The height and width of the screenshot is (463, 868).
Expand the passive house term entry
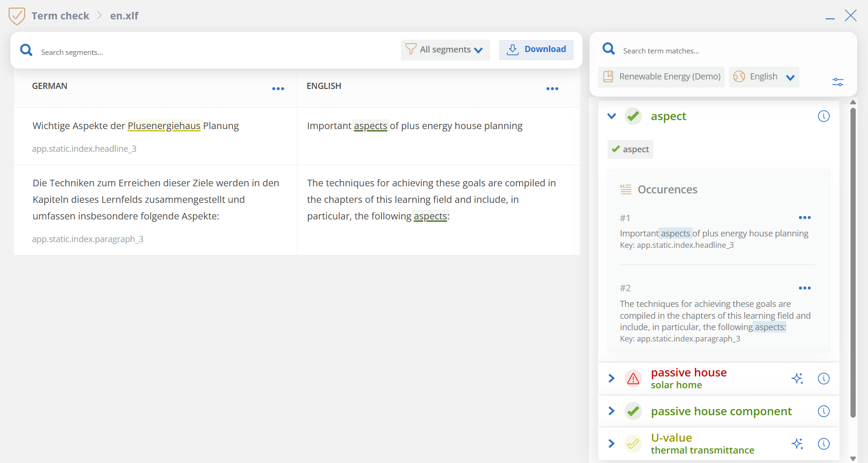tap(611, 378)
